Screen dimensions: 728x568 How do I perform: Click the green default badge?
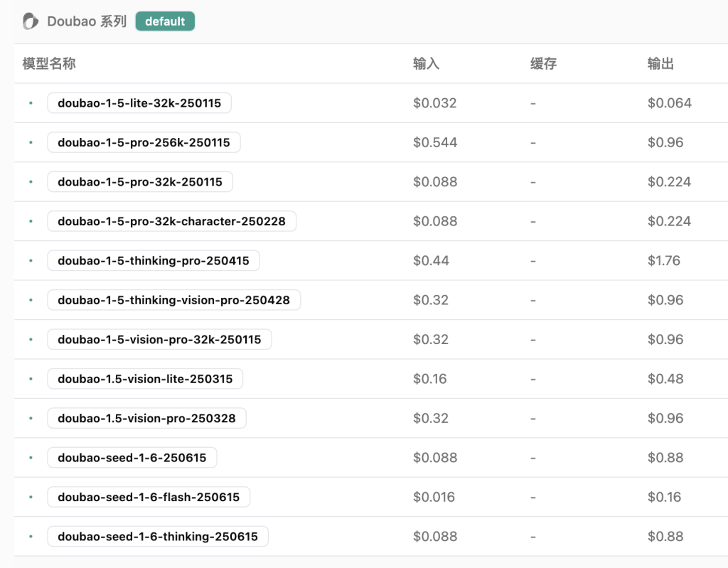click(165, 21)
